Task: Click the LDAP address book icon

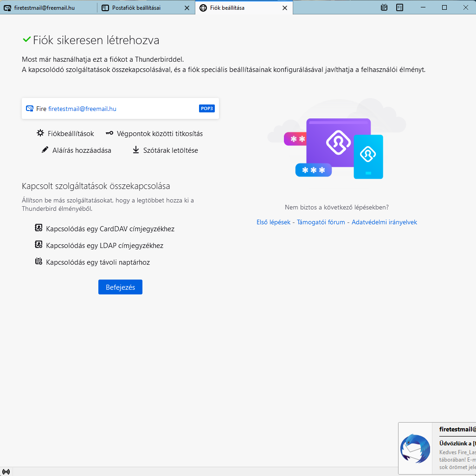Action: click(39, 245)
